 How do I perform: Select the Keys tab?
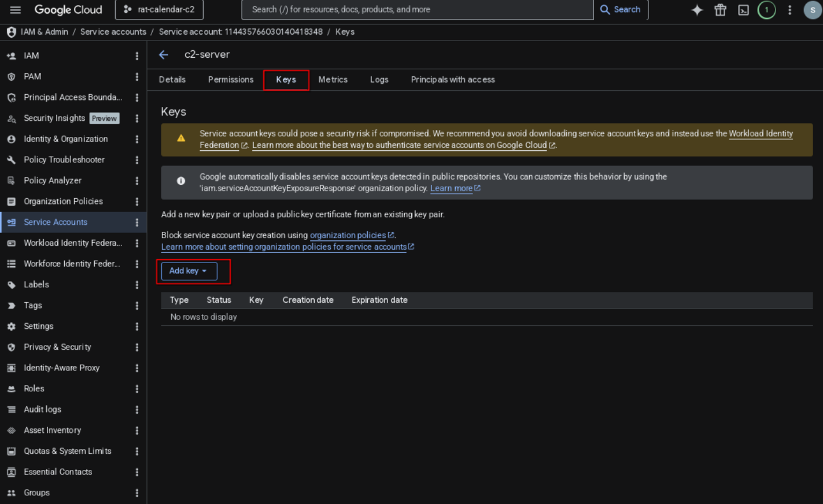point(286,80)
